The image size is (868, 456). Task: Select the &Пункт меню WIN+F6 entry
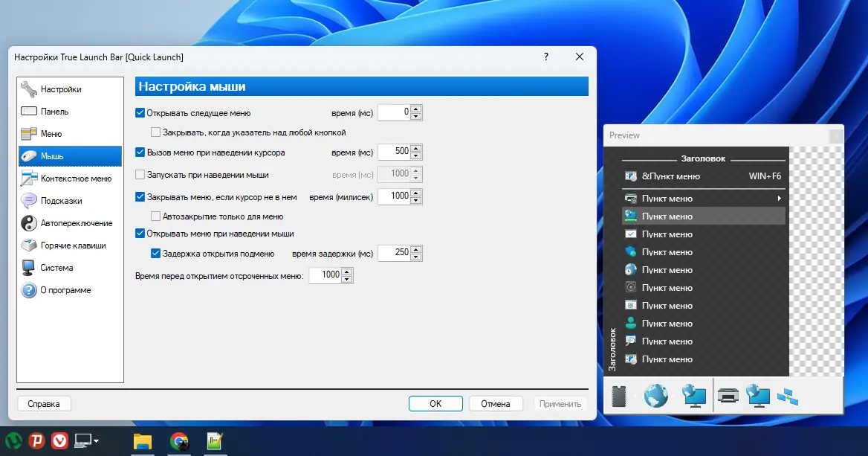pos(703,176)
